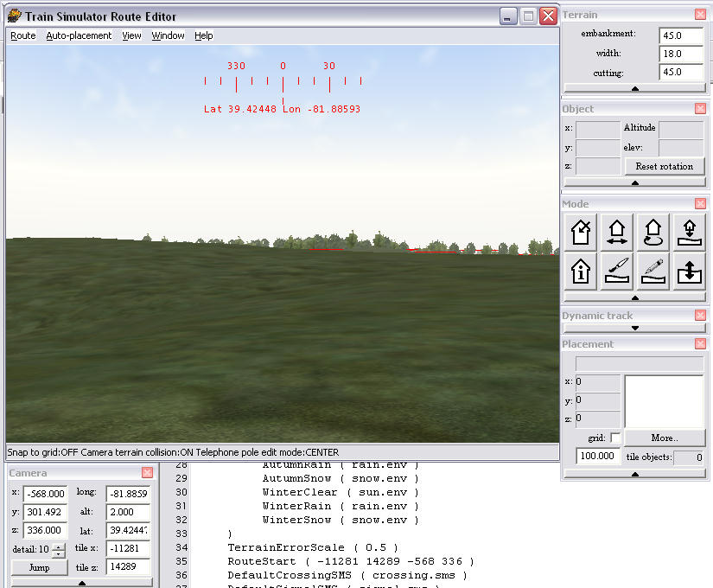713x588 pixels.
Task: Click the Placement x coordinate field
Action: [598, 382]
